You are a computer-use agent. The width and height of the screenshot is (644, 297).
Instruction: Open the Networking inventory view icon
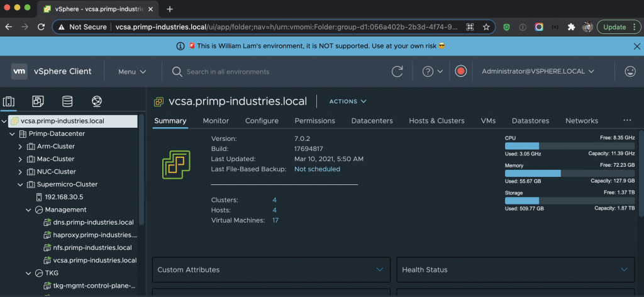click(96, 101)
